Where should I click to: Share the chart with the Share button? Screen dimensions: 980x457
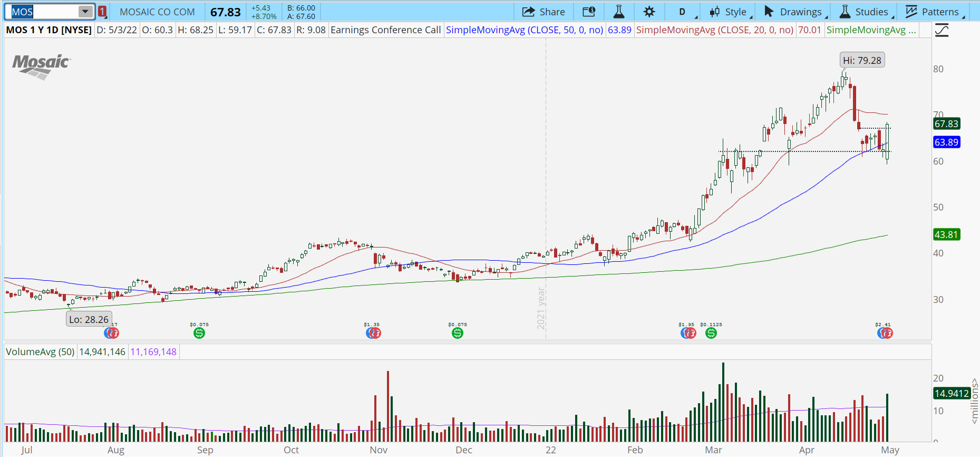[544, 12]
